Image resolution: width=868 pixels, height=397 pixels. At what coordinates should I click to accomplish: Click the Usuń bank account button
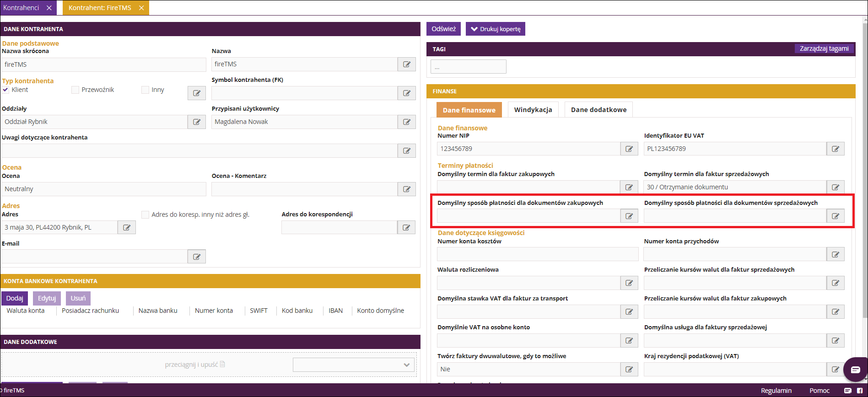coord(78,298)
